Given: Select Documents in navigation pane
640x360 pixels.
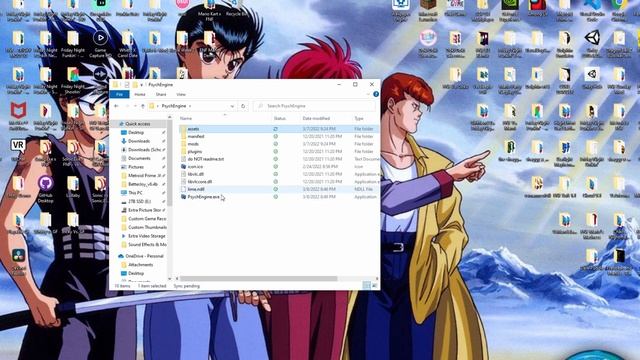Looking at the screenshot, I should pyautogui.click(x=139, y=158).
